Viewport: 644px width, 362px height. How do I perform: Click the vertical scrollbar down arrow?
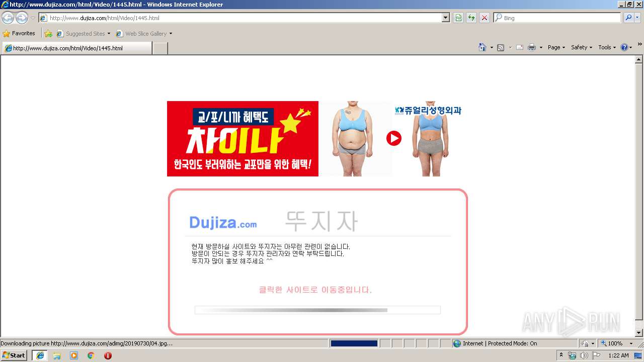coord(639,333)
